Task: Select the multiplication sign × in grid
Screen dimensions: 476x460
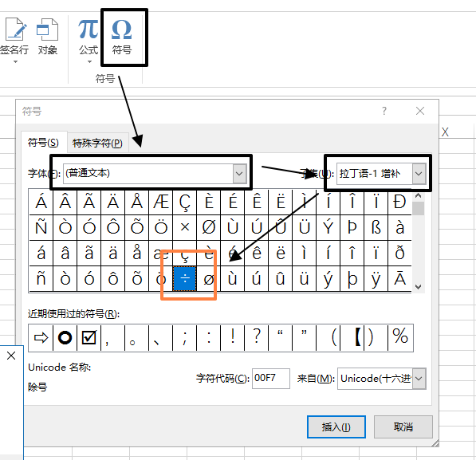Action: pos(185,227)
